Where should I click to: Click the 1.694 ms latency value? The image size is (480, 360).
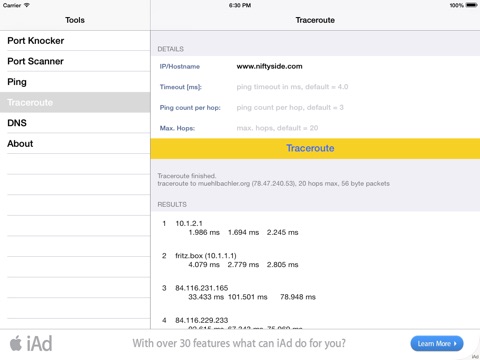243,232
